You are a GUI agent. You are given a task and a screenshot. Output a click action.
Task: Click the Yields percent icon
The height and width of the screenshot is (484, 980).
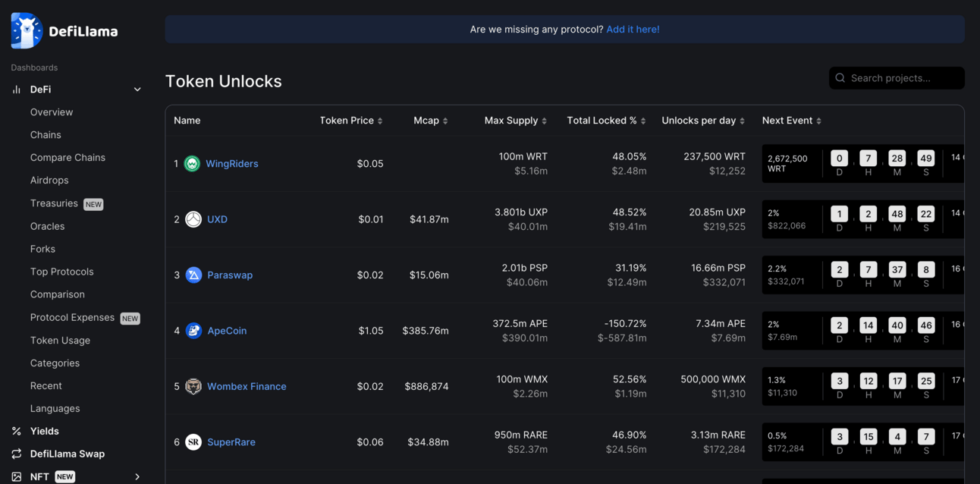pos(17,431)
